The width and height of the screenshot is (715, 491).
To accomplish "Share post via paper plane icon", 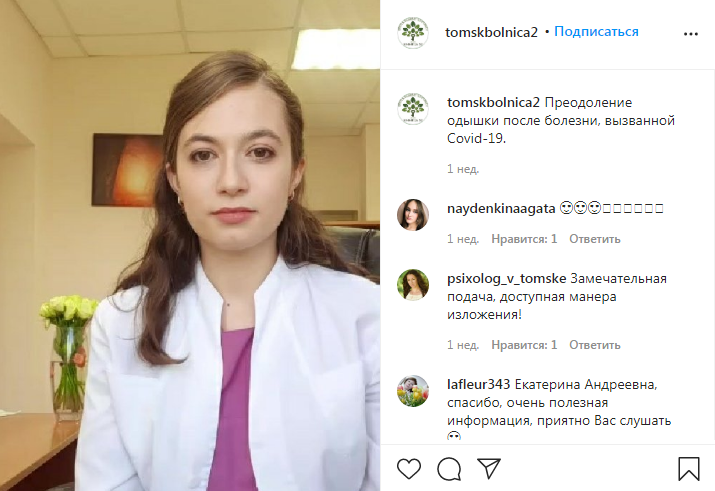I will (x=489, y=468).
